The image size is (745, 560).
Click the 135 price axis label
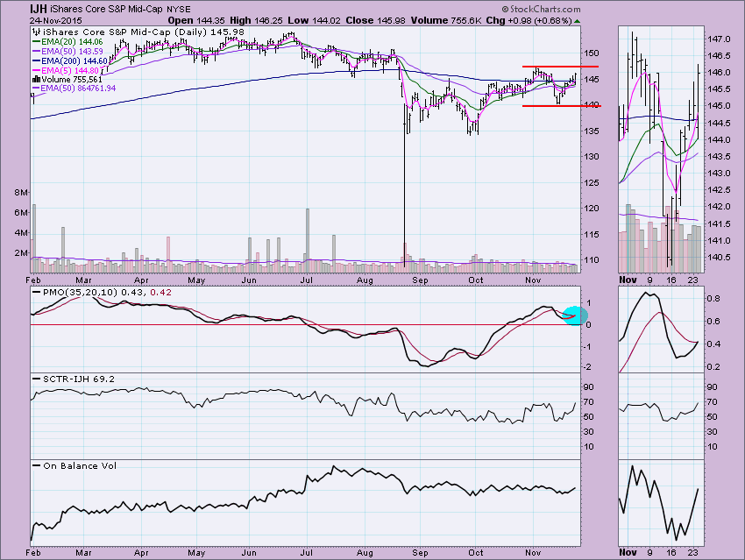[x=592, y=131]
